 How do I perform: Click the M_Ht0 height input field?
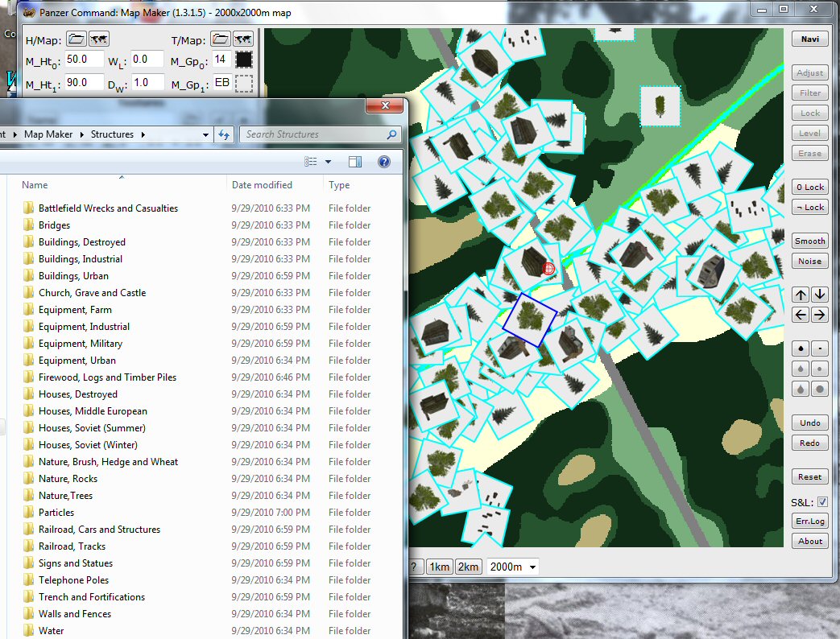[84, 60]
